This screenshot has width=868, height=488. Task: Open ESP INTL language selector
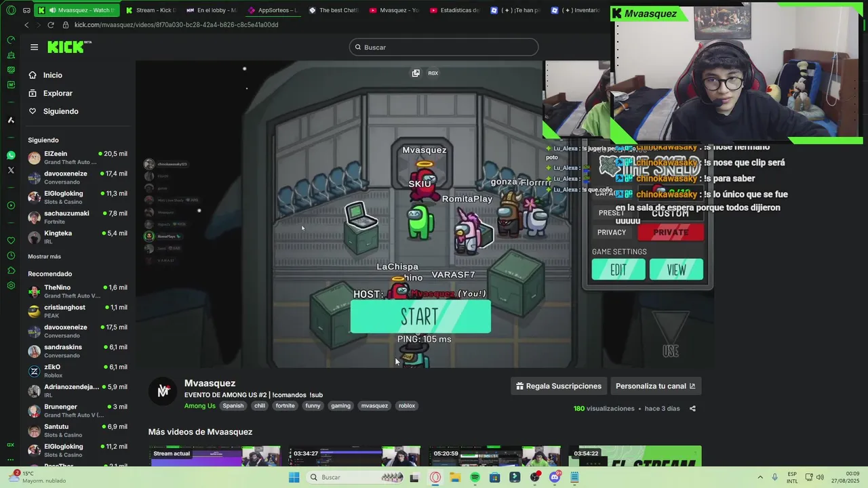(x=792, y=477)
